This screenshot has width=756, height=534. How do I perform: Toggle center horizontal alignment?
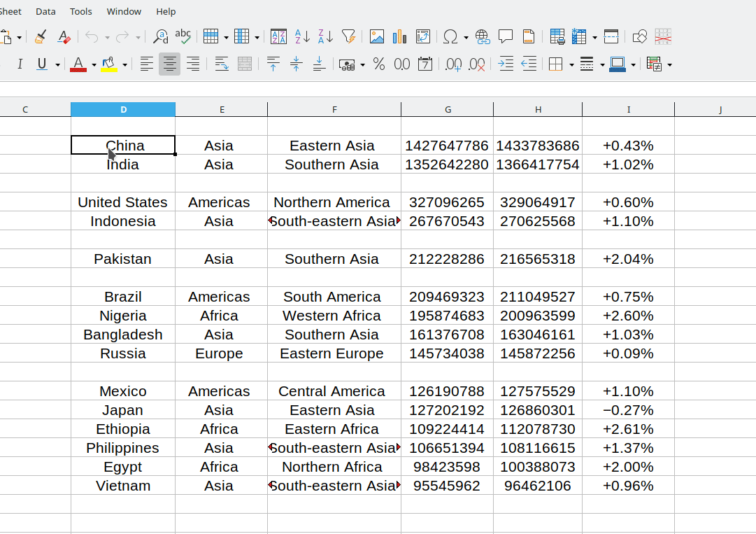pyautogui.click(x=169, y=64)
